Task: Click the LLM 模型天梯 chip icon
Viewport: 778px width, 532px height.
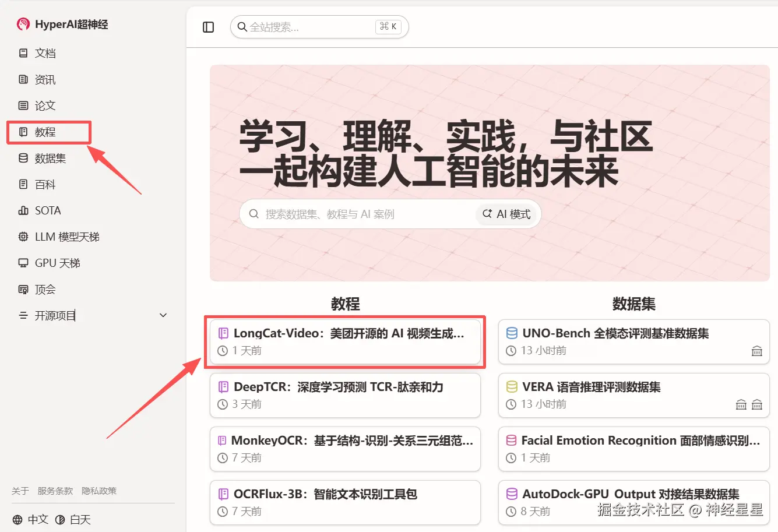Action: point(23,237)
